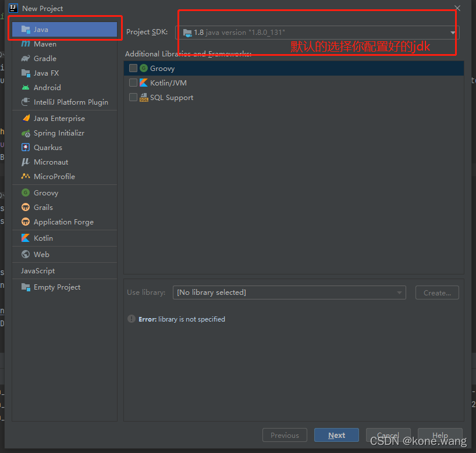
Task: Click the 'Android' label text
Action: (47, 88)
